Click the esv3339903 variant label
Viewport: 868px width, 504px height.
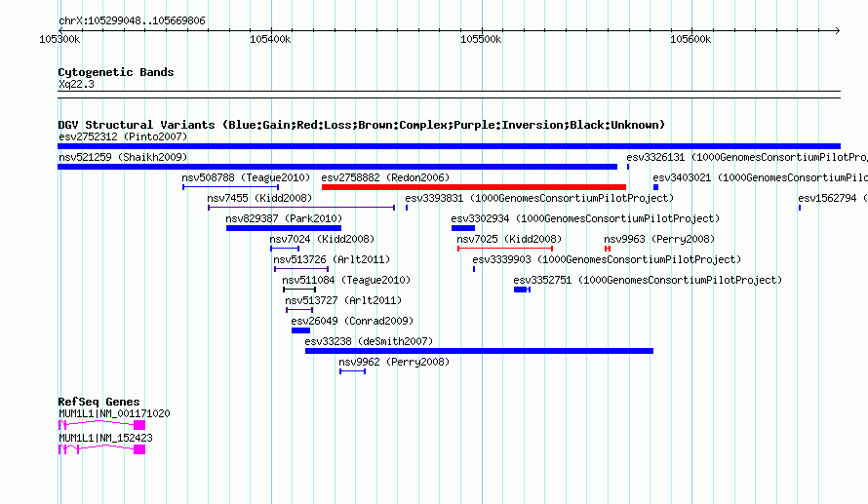pyautogui.click(x=607, y=259)
